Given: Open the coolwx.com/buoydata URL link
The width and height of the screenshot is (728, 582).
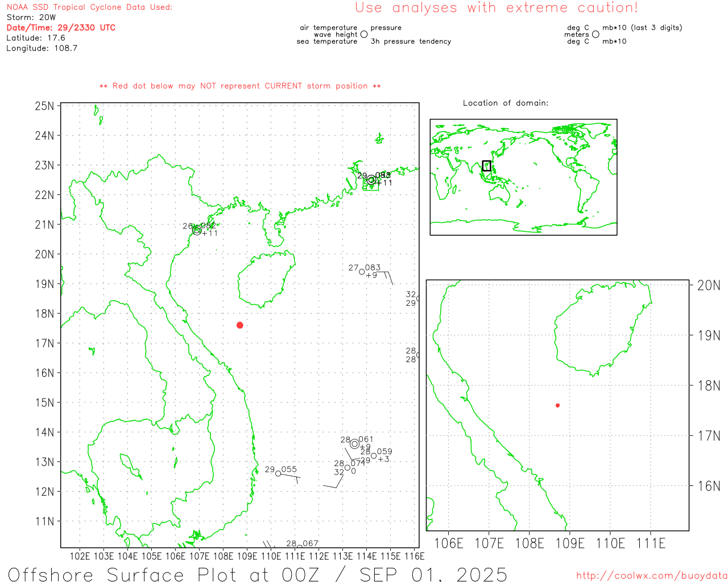Looking at the screenshot, I should [652, 576].
